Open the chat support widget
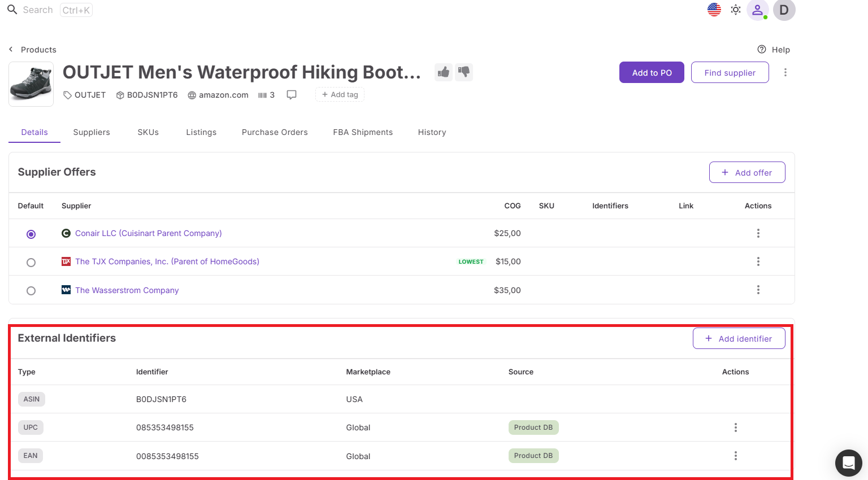868x480 pixels. (849, 463)
